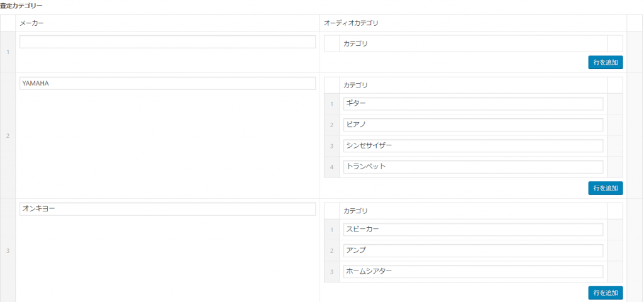
Task: Click the YAMAHA maker input field
Action: point(167,83)
